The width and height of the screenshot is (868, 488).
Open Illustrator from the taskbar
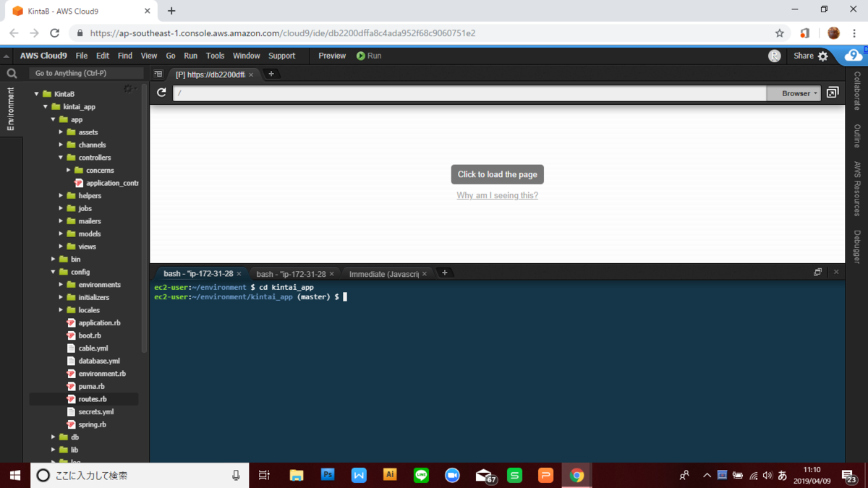(x=390, y=475)
